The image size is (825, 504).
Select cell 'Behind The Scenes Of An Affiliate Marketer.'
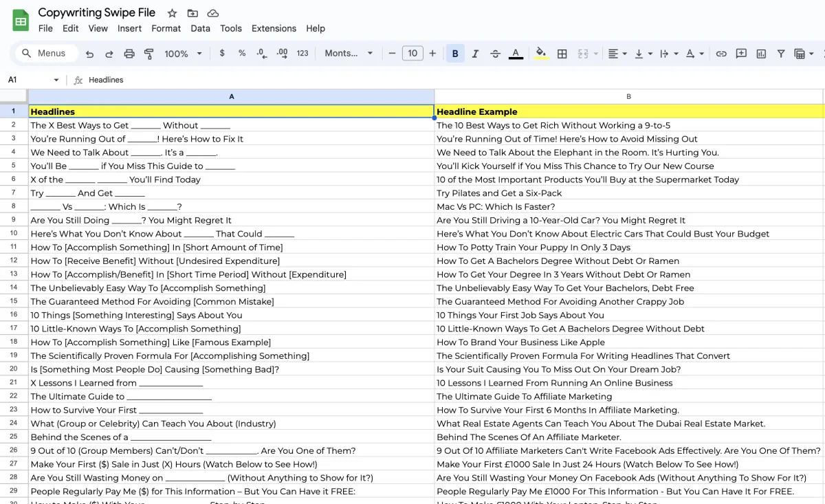pyautogui.click(x=629, y=437)
